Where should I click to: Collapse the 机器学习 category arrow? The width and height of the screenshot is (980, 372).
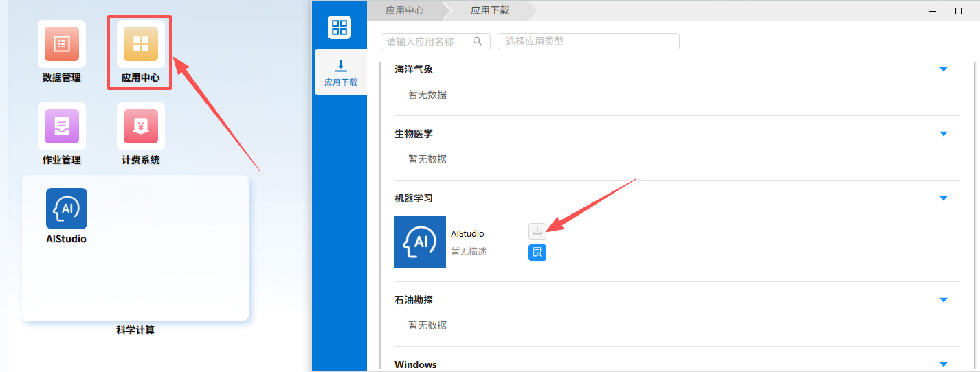pyautogui.click(x=943, y=198)
